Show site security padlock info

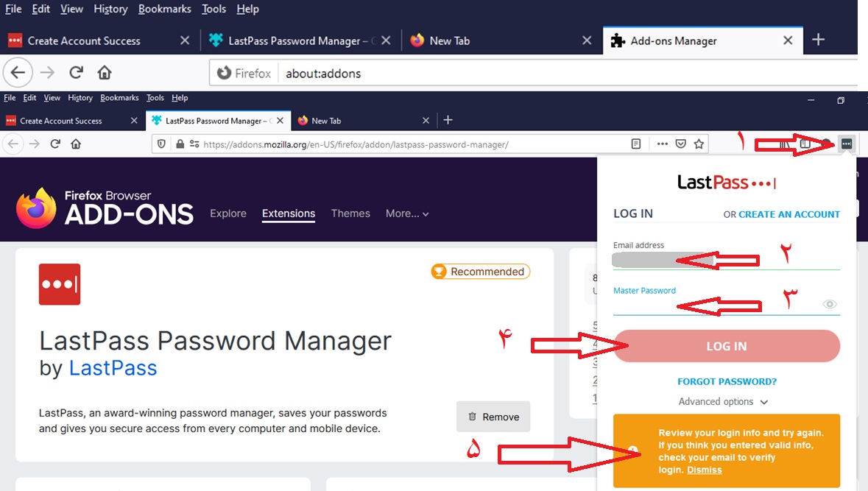(x=180, y=144)
